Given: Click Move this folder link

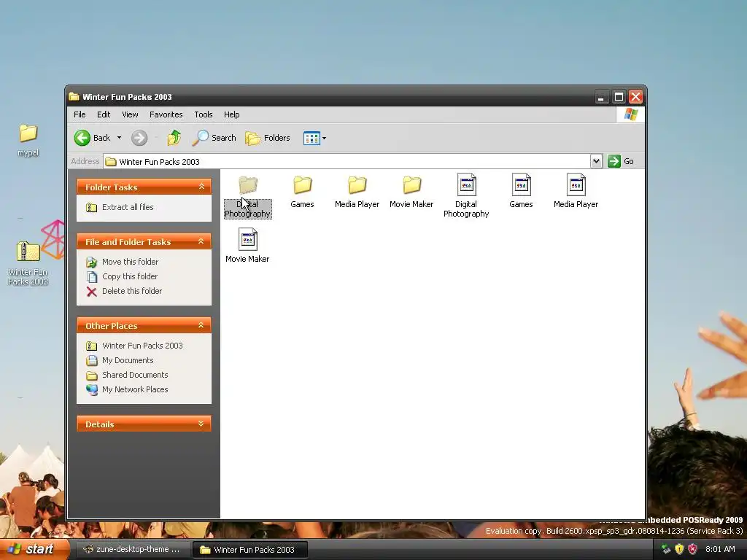Looking at the screenshot, I should (x=130, y=262).
